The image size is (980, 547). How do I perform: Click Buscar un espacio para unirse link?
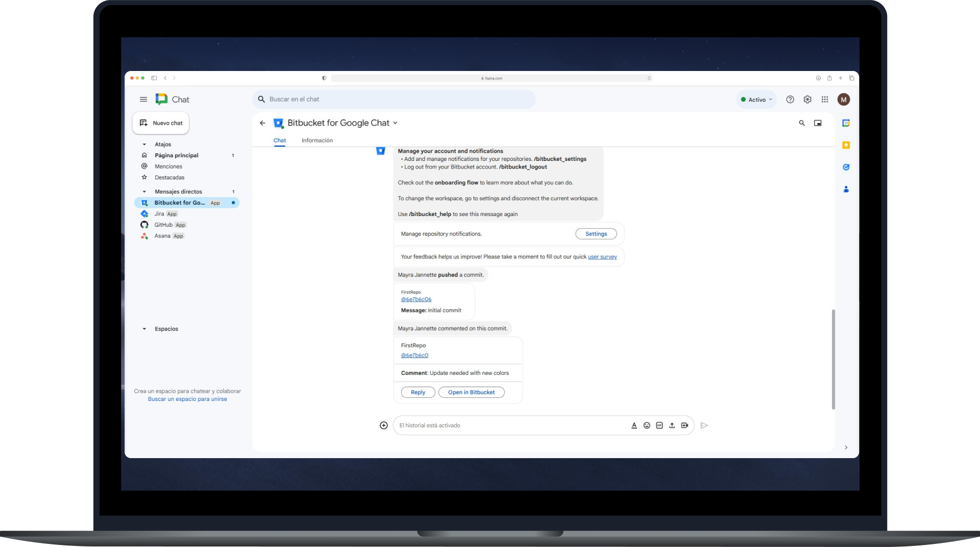click(187, 399)
